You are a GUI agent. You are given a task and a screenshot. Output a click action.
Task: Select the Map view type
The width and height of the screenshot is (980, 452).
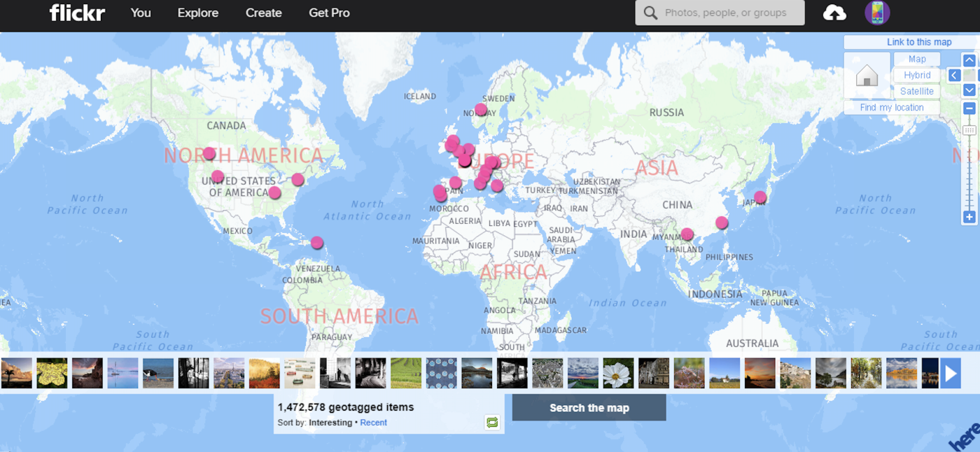917,59
